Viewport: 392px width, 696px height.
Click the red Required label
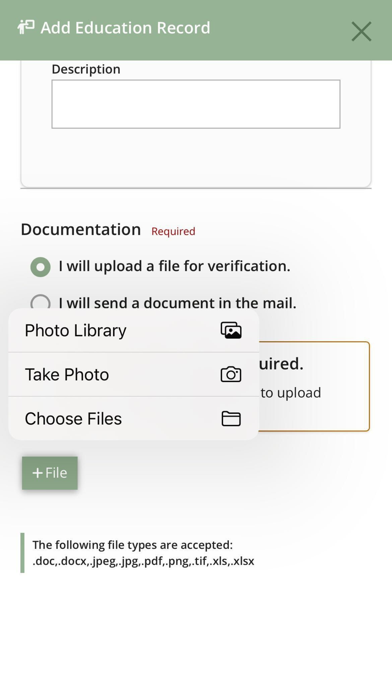[173, 231]
